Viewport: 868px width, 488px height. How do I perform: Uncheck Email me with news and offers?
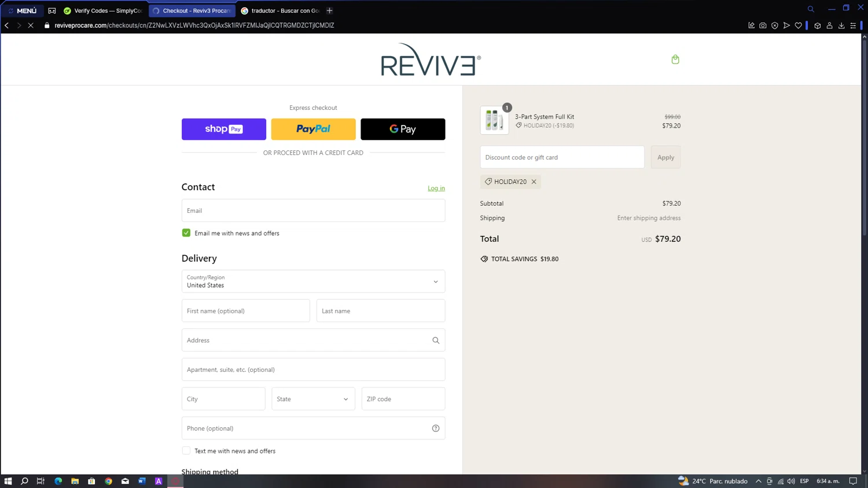pos(186,233)
